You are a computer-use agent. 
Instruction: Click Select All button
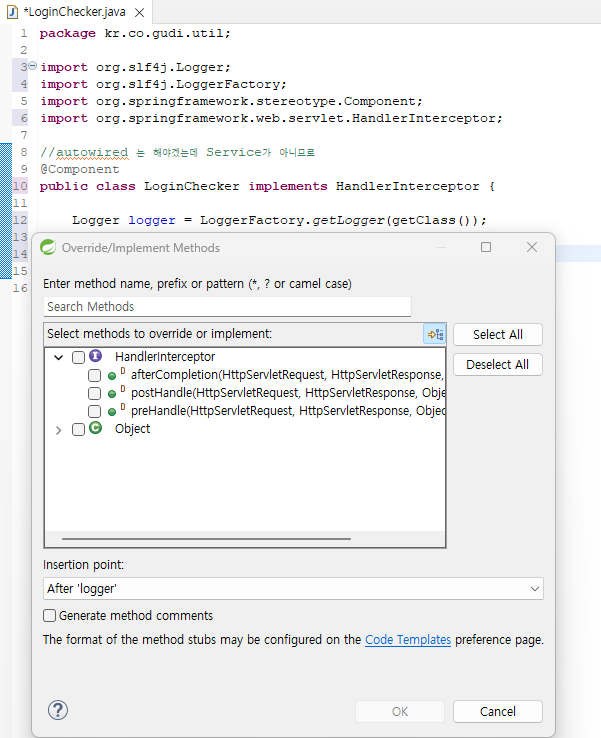click(x=498, y=335)
